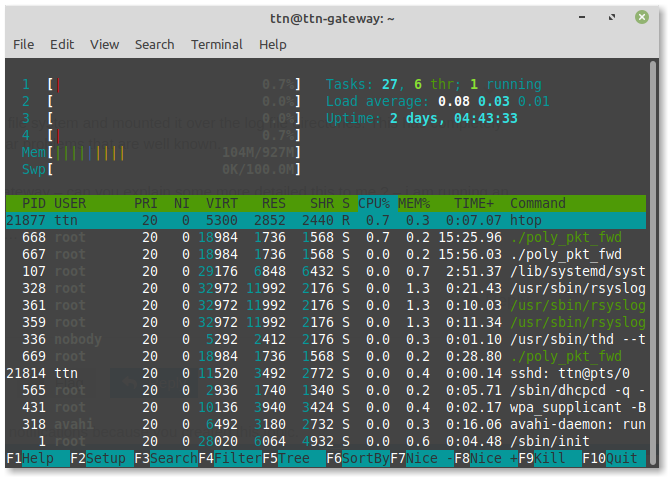668x477 pixels.
Task: Click F8 Nice + in the footer
Action: [x=486, y=458]
